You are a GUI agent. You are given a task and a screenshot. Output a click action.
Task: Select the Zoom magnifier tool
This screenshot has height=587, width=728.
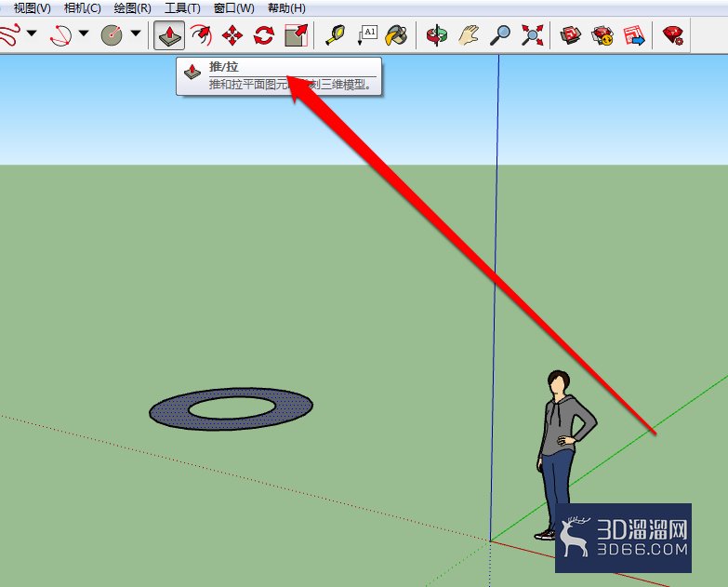click(500, 35)
